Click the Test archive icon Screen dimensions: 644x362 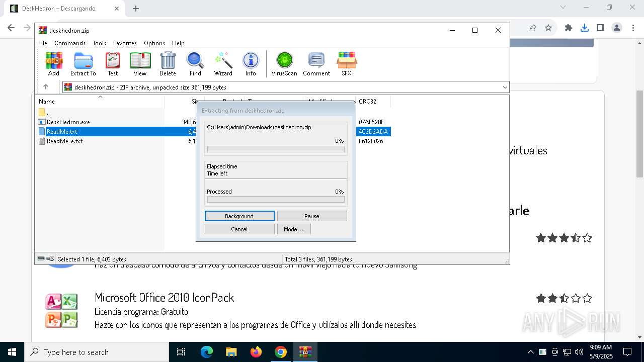point(113,64)
